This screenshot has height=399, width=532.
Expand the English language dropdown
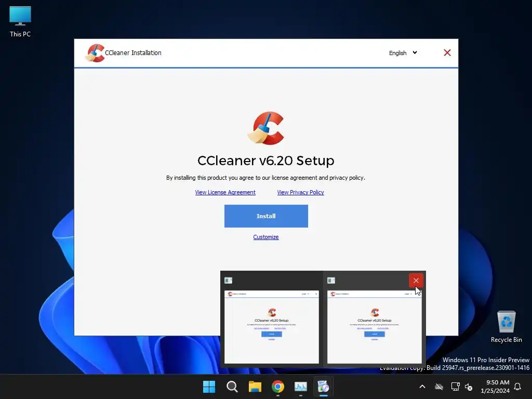coord(403,53)
